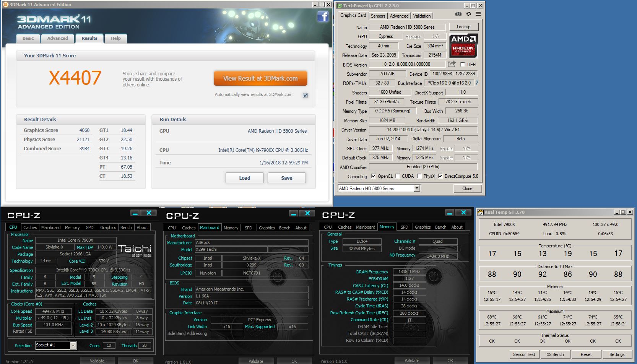The image size is (637, 364).
Task: Open the About tab in CPU-Z Mainboard window
Action: pos(301,227)
